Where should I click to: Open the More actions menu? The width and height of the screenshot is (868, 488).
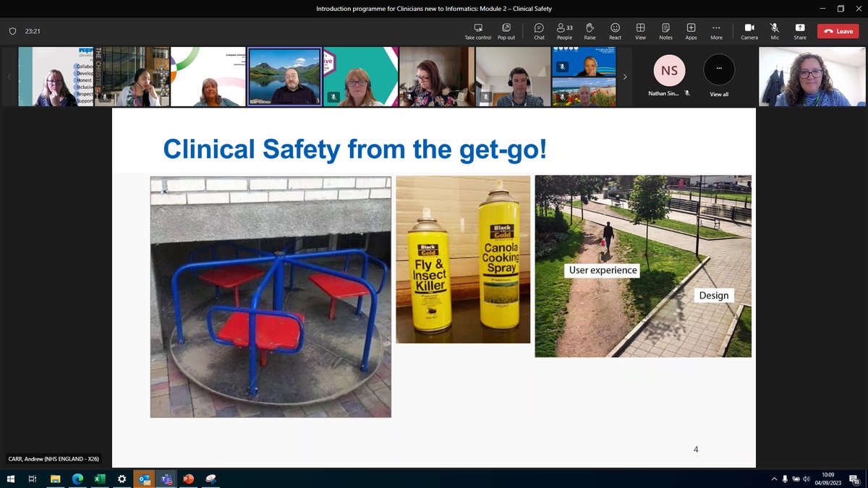716,31
